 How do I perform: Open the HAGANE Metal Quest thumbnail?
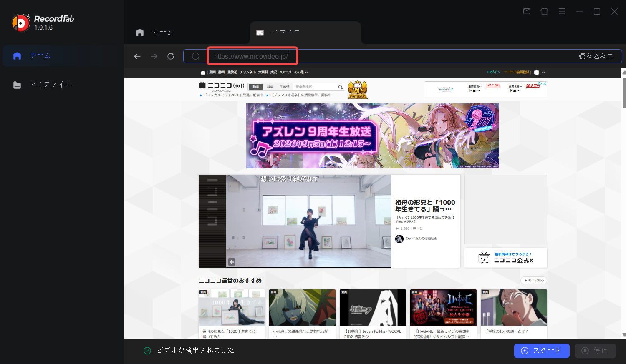(443, 308)
